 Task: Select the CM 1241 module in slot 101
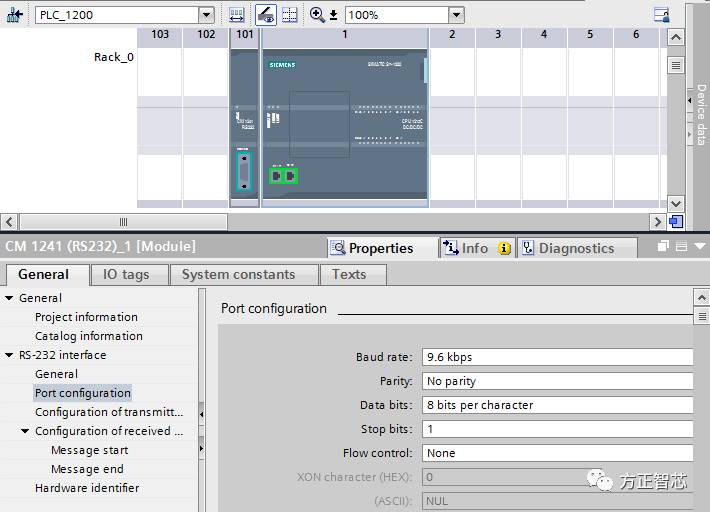point(244,130)
